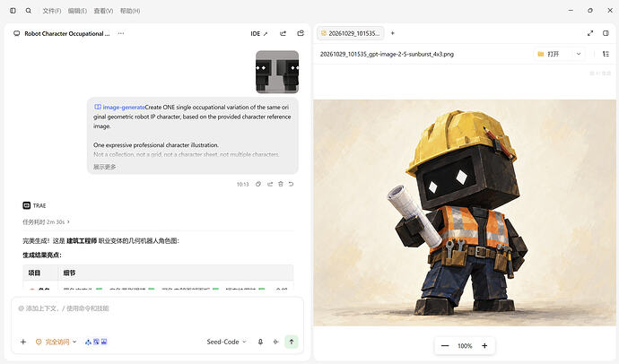Select the 20261029_101535 file tab
This screenshot has height=364, width=619.
[351, 33]
